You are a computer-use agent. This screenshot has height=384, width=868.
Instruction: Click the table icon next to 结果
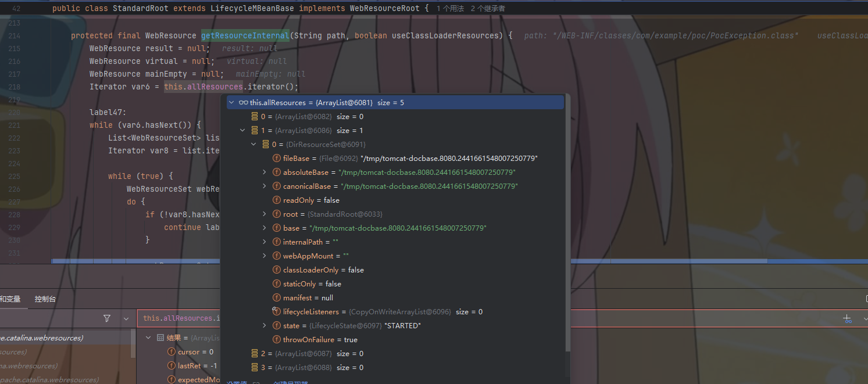pyautogui.click(x=160, y=338)
